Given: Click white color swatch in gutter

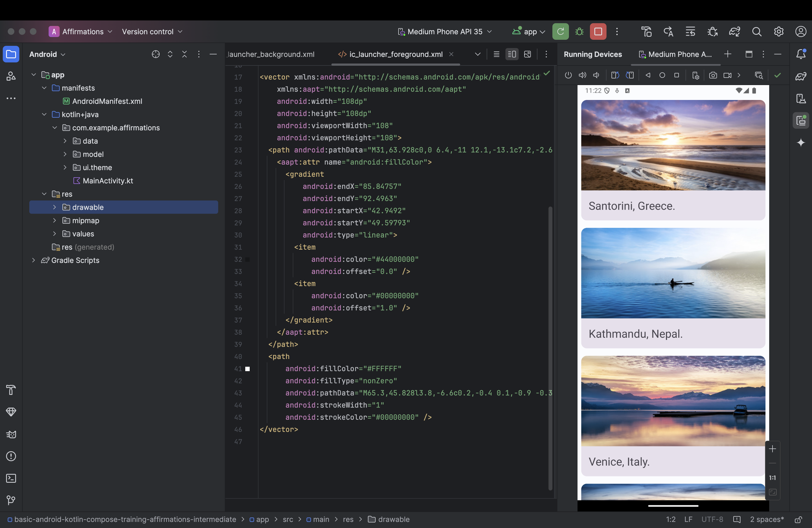Looking at the screenshot, I should (248, 369).
